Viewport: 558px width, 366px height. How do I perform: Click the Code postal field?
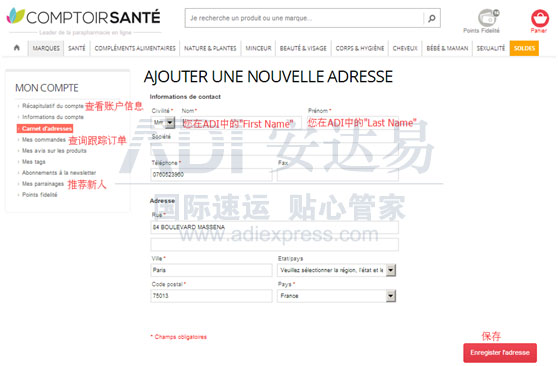[211, 296]
